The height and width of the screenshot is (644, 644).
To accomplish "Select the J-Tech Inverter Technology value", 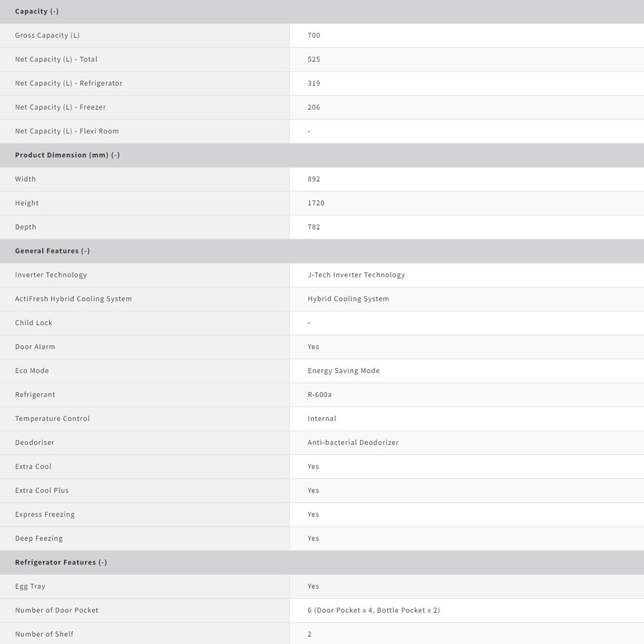I will tap(356, 275).
